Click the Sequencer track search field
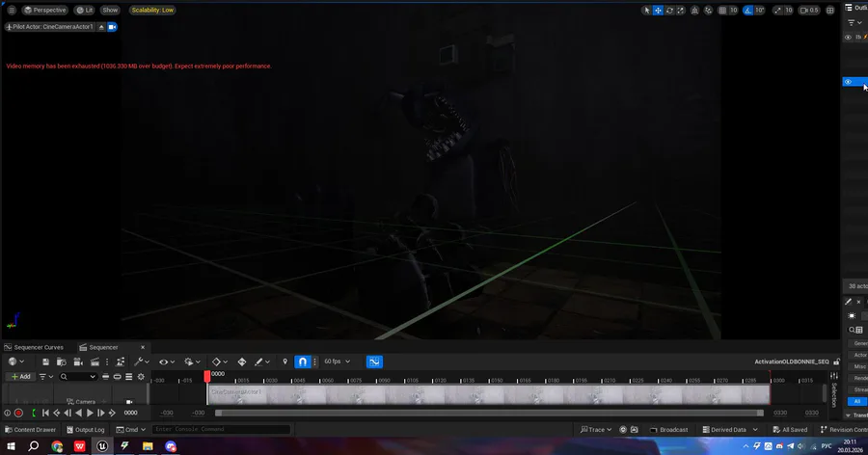 click(x=78, y=376)
